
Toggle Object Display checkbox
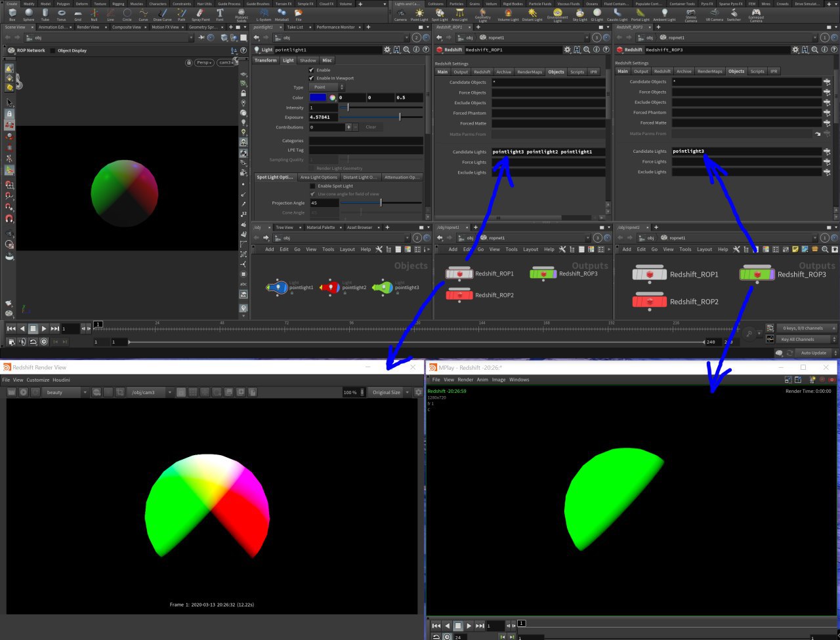coord(53,50)
